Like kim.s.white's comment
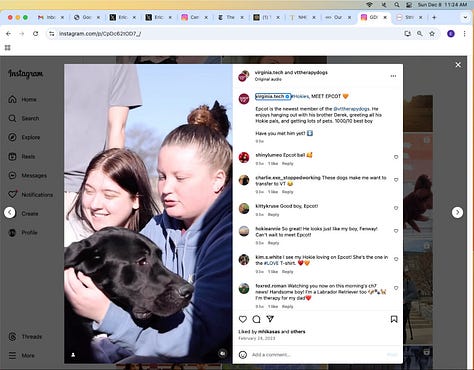 (x=396, y=259)
